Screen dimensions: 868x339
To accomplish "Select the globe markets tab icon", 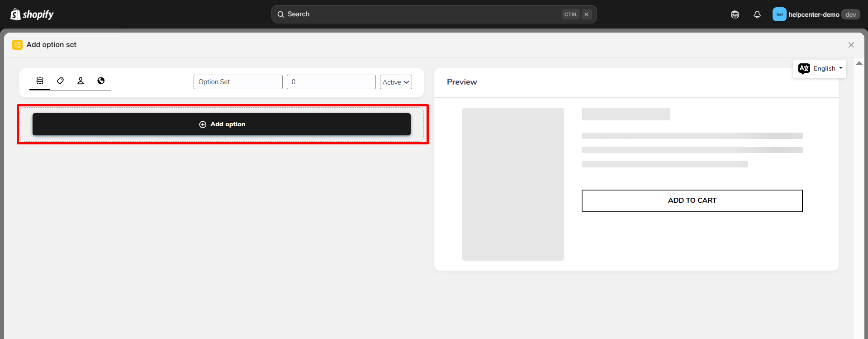I will click(101, 81).
